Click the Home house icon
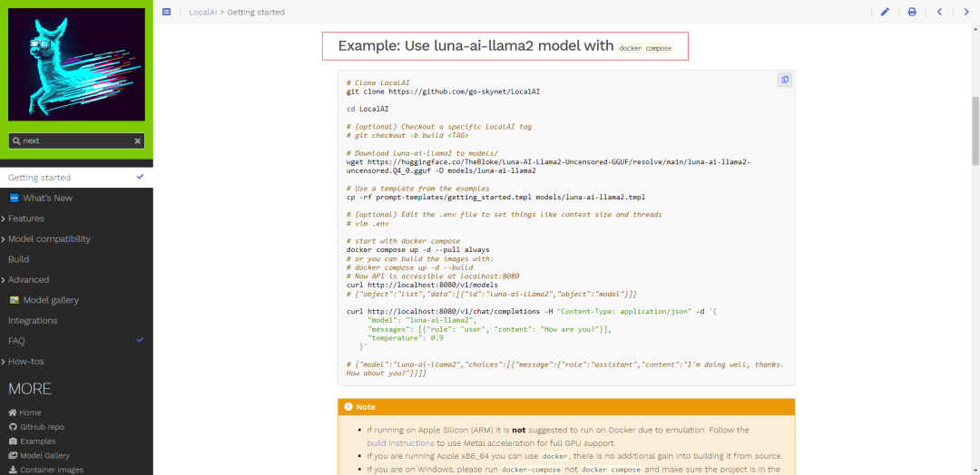The height and width of the screenshot is (475, 980). 13,412
